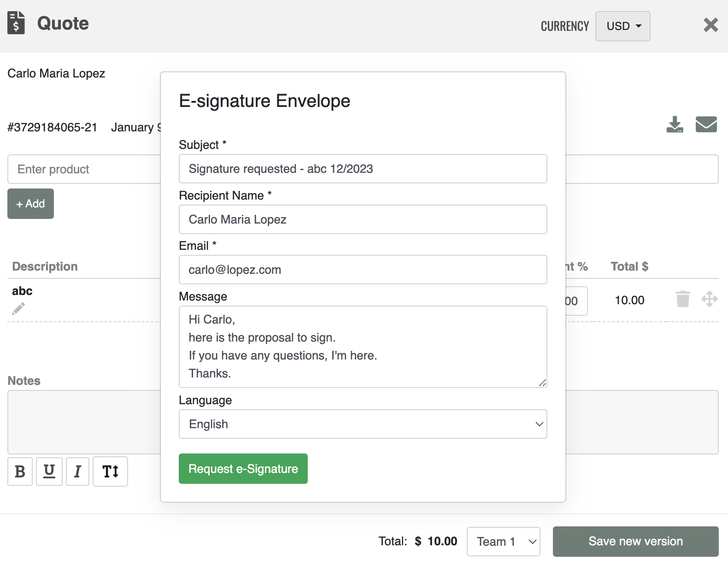Viewport: 728px width, 566px height.
Task: Open the Language dropdown showing English
Action: click(x=363, y=424)
